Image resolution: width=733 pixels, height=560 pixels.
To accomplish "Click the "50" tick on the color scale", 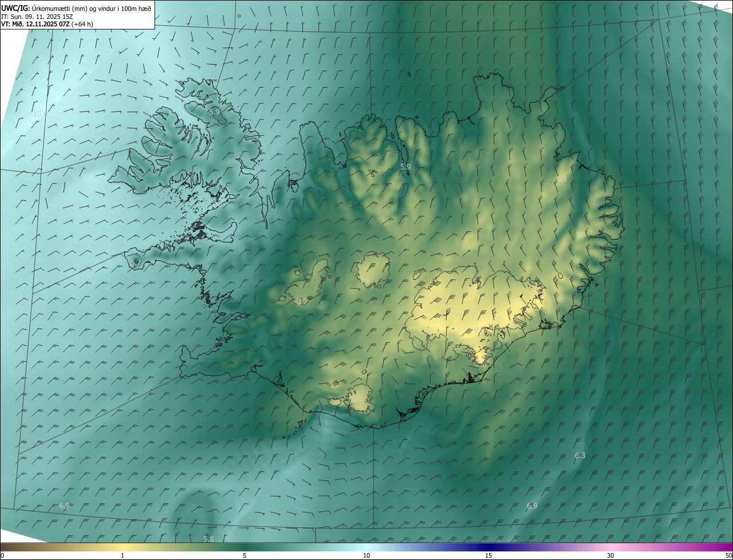I will 728,555.
